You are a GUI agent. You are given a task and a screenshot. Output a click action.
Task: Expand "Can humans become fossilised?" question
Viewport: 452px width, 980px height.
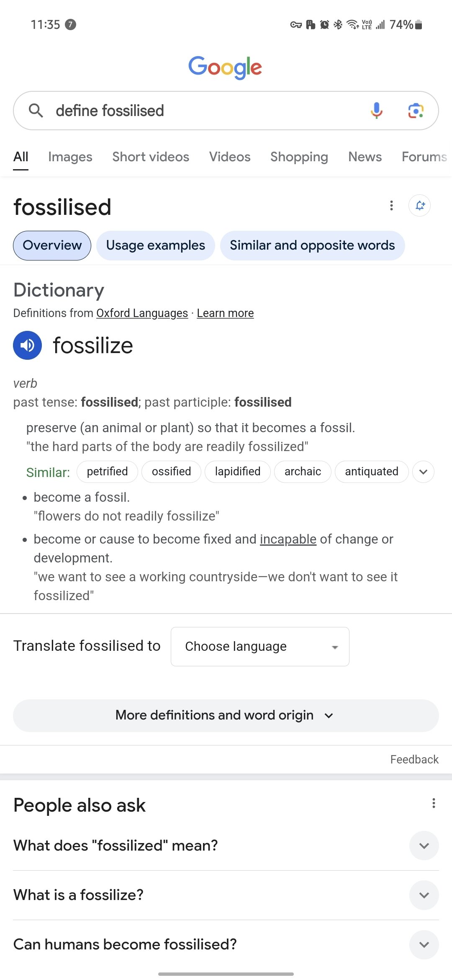click(424, 944)
